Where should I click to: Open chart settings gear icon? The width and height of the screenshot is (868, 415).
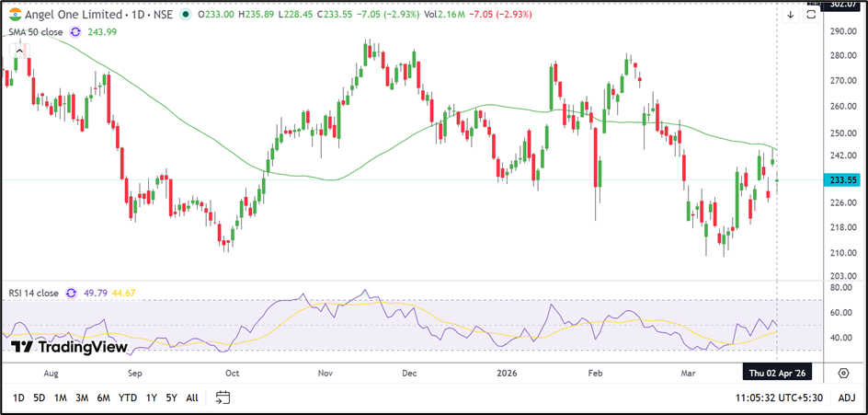pos(843,373)
